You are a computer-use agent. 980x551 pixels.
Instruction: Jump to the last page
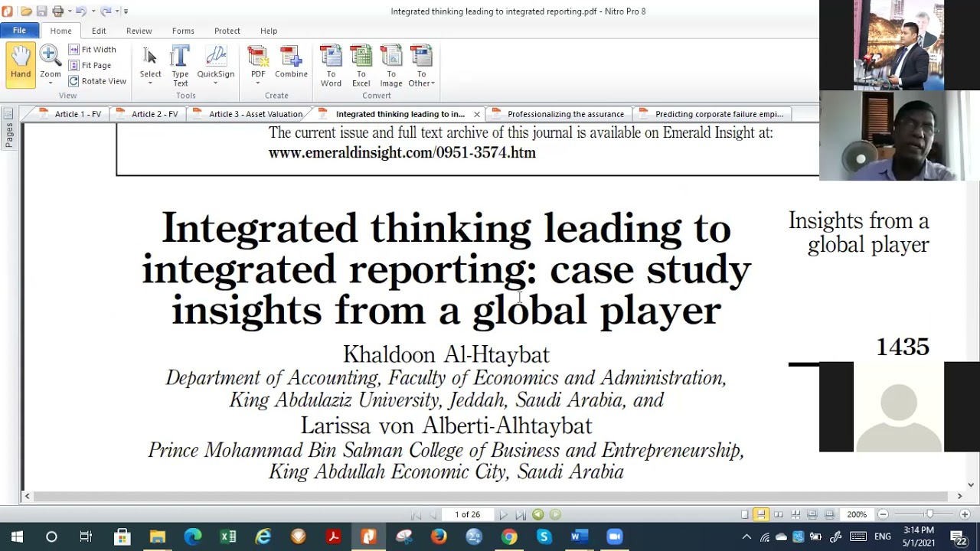(x=521, y=515)
